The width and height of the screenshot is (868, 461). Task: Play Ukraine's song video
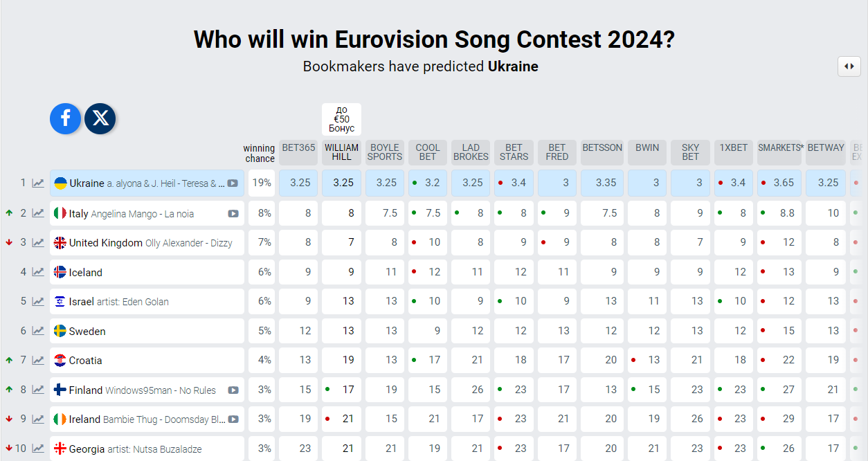tap(233, 183)
